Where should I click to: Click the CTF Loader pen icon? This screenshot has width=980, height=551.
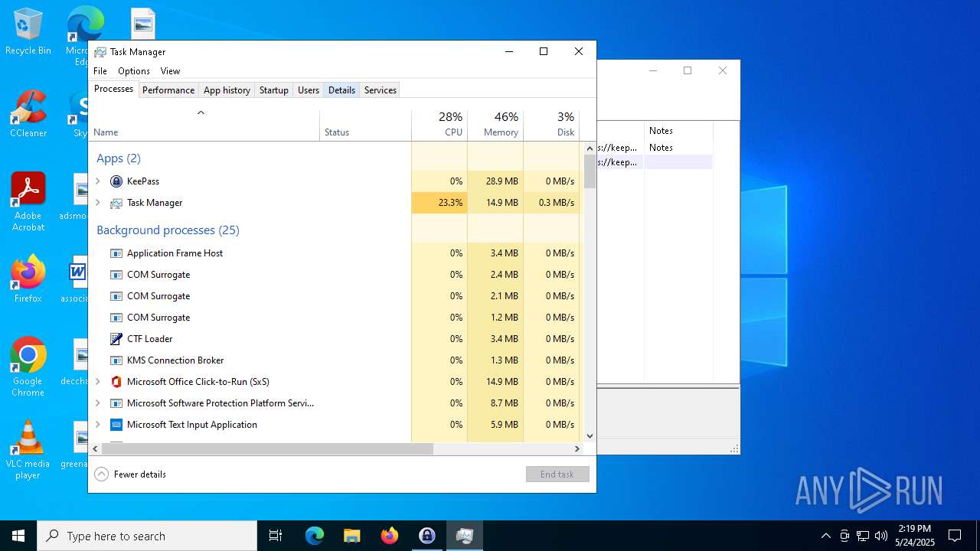116,339
